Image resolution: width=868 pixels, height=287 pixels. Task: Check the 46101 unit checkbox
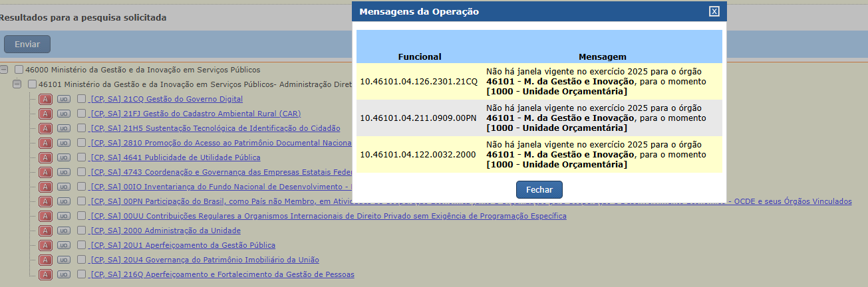pyautogui.click(x=32, y=84)
